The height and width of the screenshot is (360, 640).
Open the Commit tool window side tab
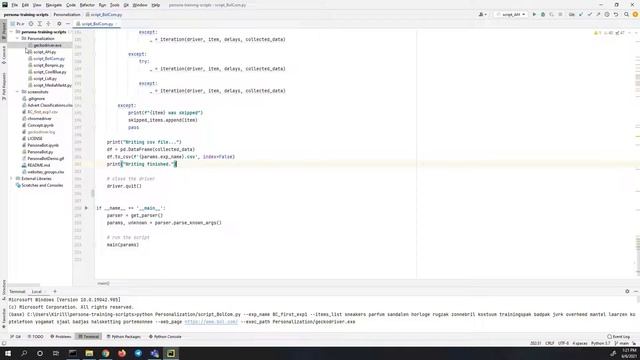[x=4, y=55]
